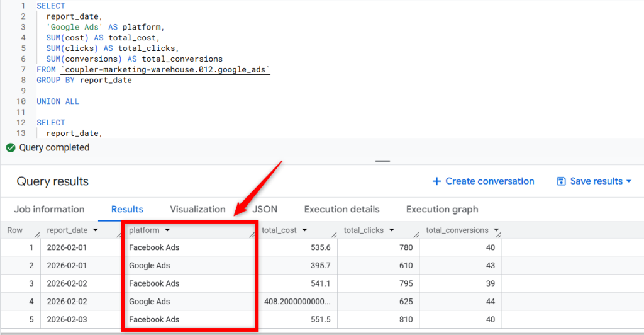Open the total_conversions column dropdown arrow
644x335 pixels.
pyautogui.click(x=496, y=230)
